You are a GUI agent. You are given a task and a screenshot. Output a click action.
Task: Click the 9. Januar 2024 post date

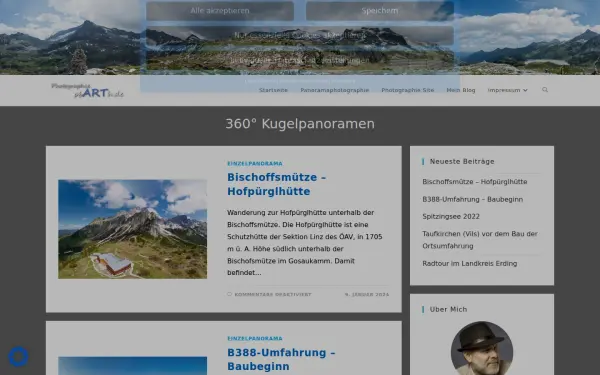click(x=367, y=295)
